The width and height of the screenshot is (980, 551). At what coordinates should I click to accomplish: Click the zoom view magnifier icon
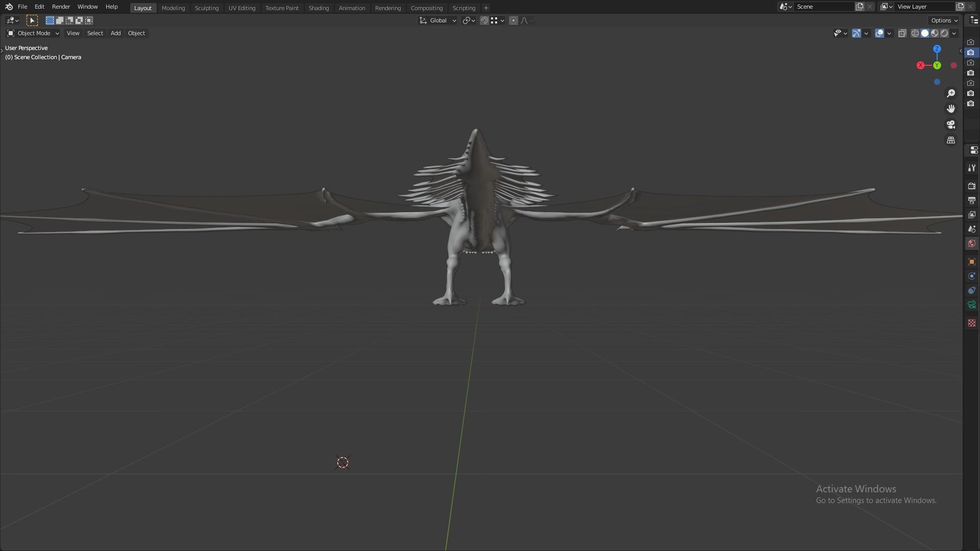click(951, 93)
